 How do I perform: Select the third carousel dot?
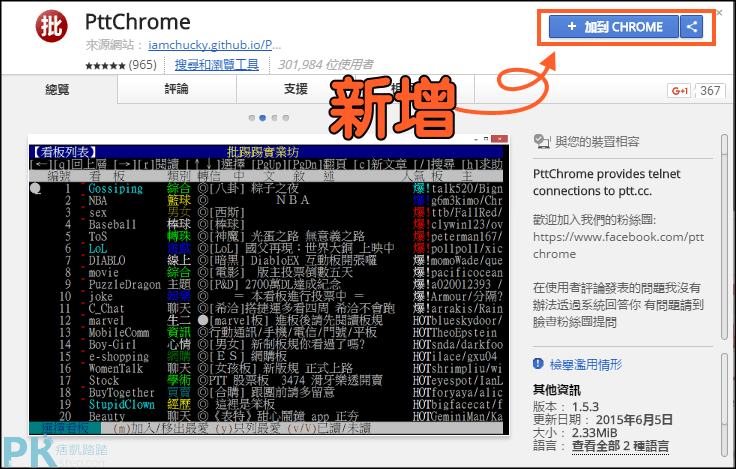[x=274, y=118]
